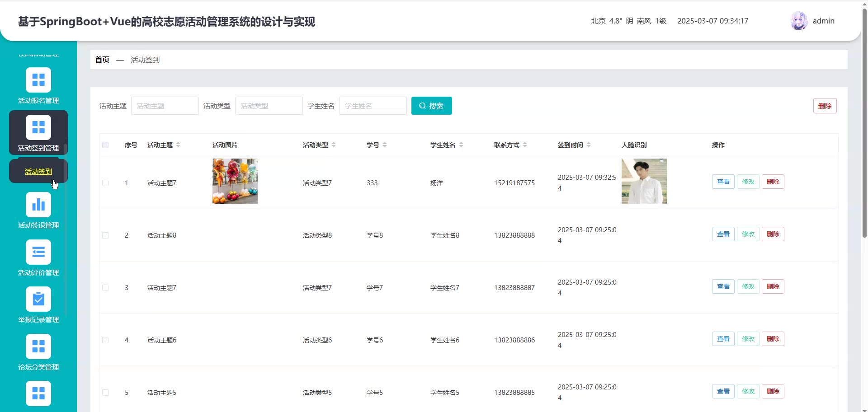Focus the 活动类型 search input
868x412 pixels.
(269, 106)
